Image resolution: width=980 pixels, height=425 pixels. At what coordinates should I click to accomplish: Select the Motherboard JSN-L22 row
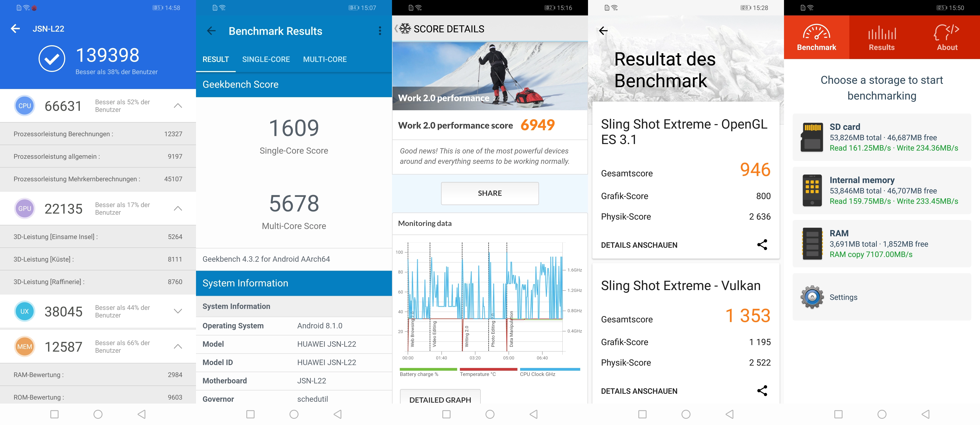point(294,381)
